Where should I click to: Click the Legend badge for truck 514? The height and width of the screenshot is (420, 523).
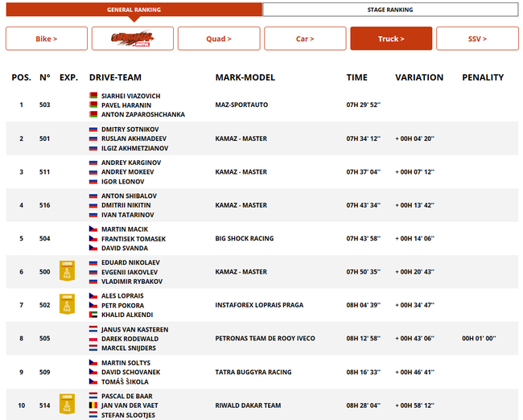pyautogui.click(x=67, y=404)
